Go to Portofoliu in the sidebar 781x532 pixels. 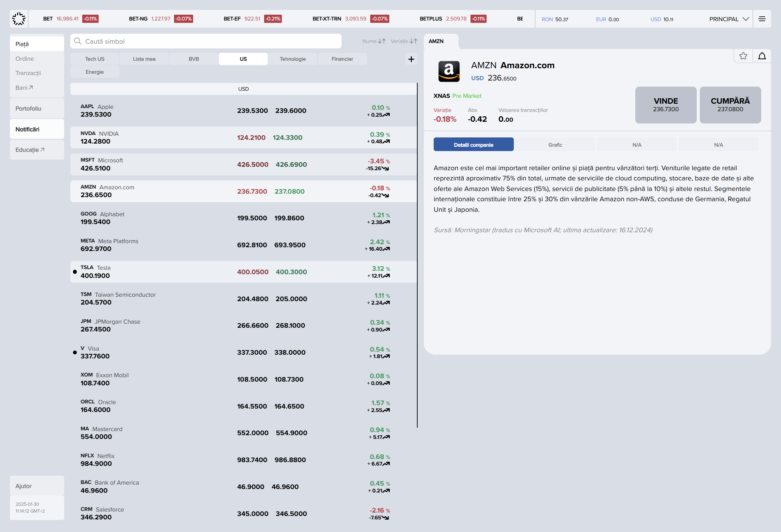click(37, 108)
